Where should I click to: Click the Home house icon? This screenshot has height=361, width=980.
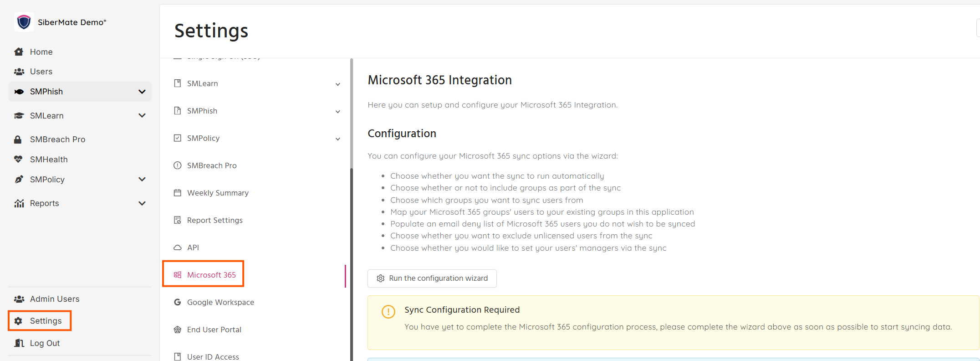[x=19, y=52]
